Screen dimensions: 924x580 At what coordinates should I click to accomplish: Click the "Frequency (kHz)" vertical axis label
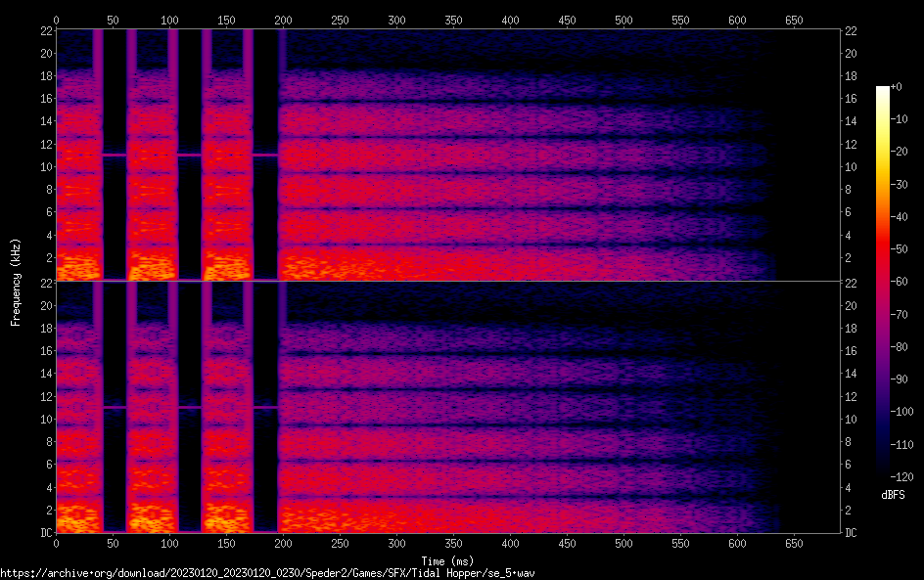(16, 282)
